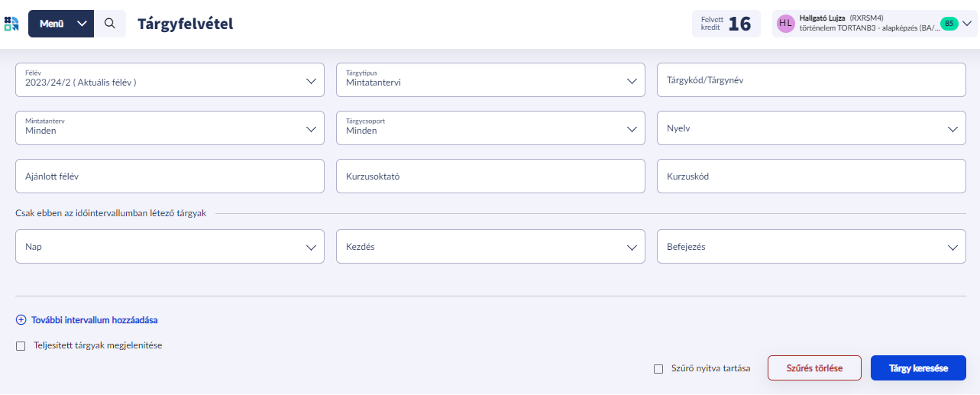Click the green 85 notification badge
Screen dimensions: 980x395
(949, 24)
